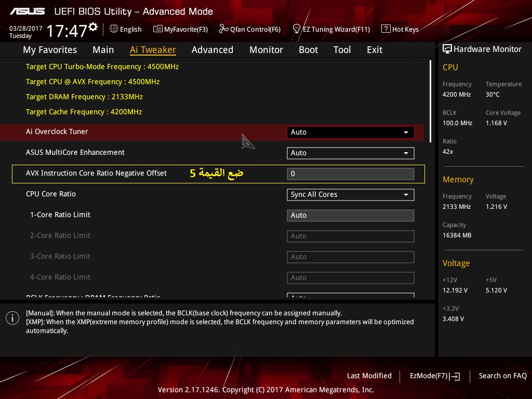Click the Hot Keys question mark icon
532x399 pixels.
click(x=386, y=29)
